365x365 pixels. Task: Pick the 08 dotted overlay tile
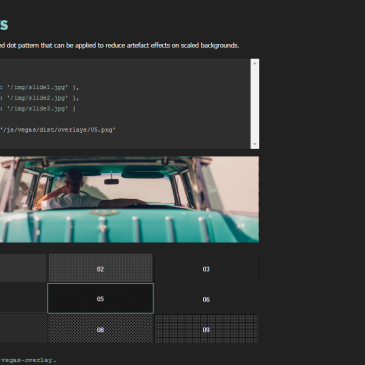point(100,329)
